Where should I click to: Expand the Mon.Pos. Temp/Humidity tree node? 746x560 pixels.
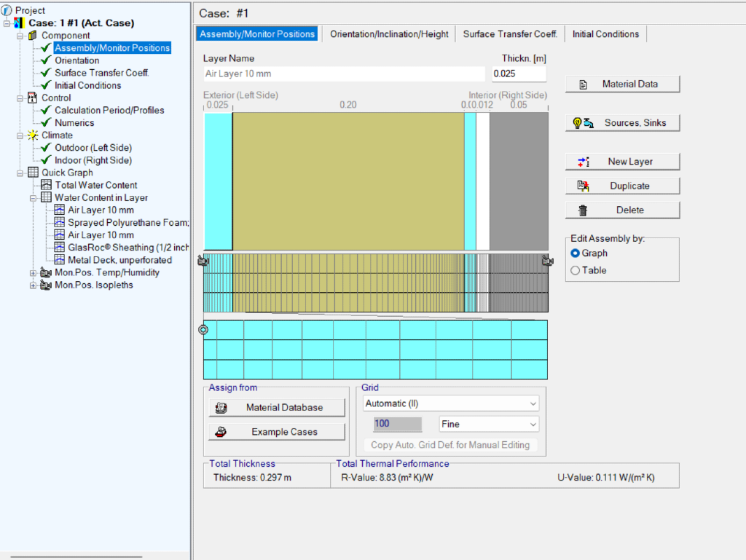[34, 273]
